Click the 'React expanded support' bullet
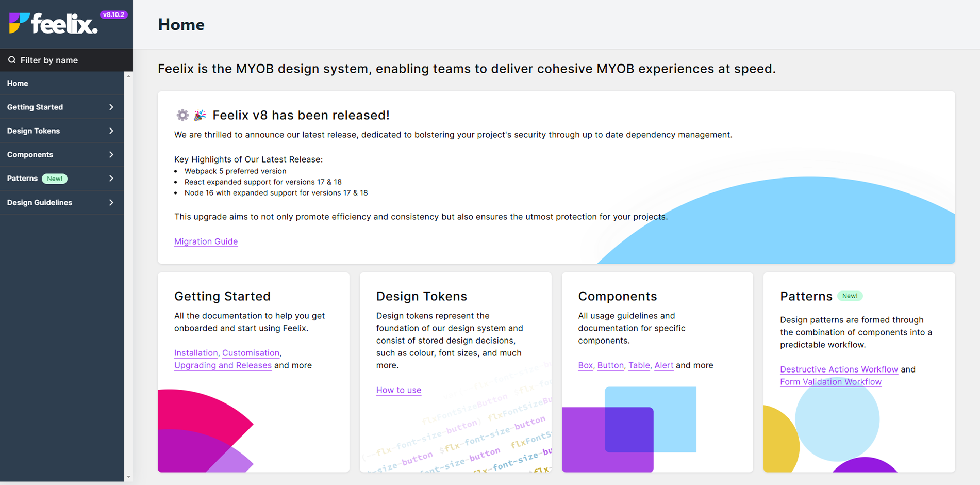Image resolution: width=980 pixels, height=485 pixels. pyautogui.click(x=263, y=182)
